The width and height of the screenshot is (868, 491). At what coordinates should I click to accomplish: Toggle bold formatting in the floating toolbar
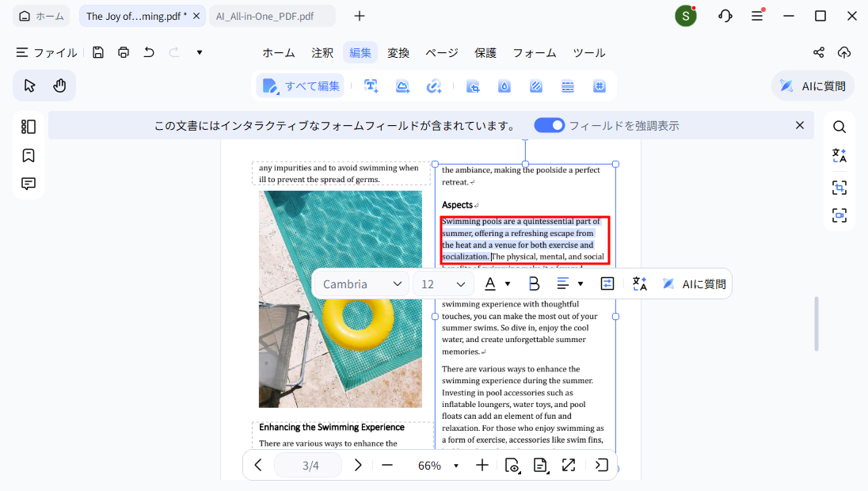534,283
